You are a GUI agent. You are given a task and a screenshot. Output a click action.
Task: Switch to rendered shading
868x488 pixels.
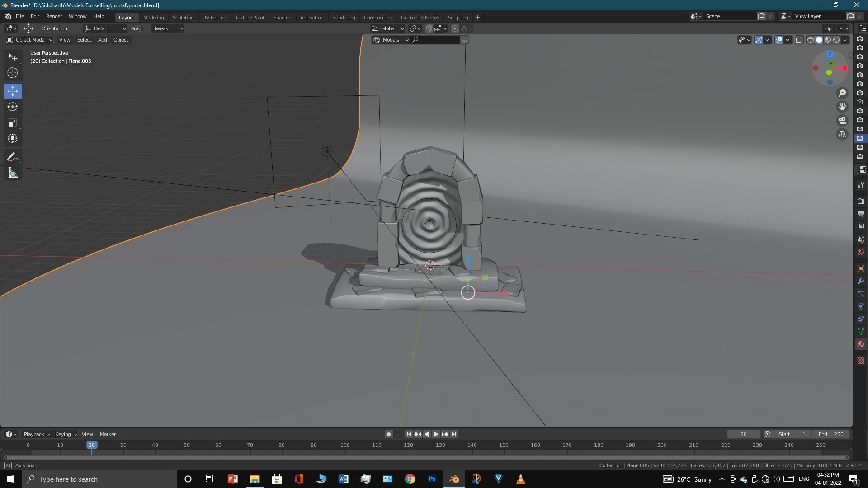pos(836,40)
